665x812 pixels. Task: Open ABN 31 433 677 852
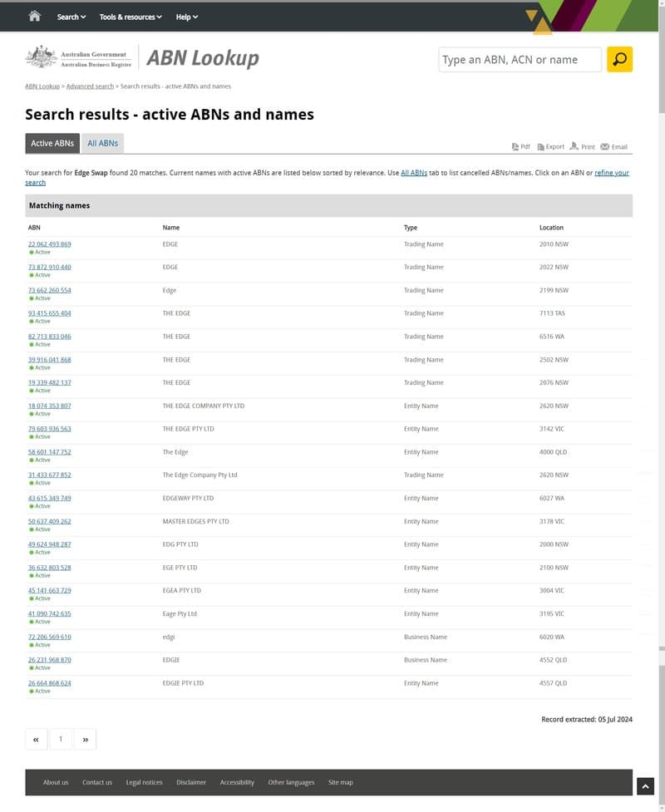(50, 475)
